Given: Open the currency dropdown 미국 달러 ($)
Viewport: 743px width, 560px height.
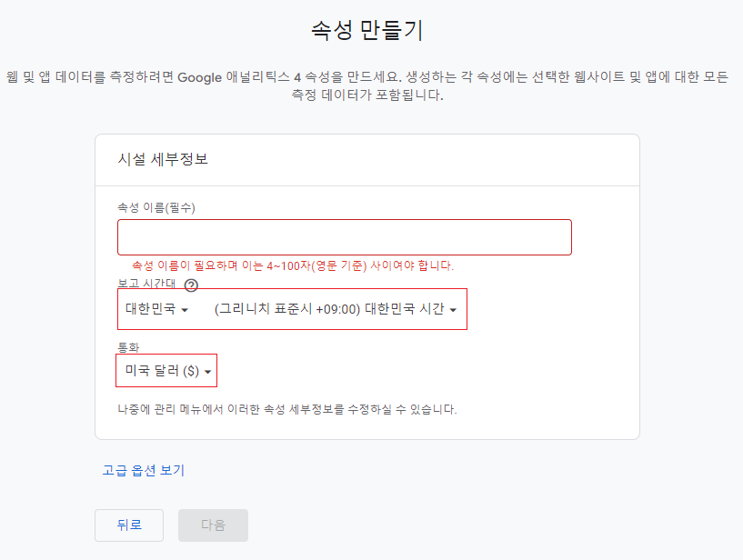Looking at the screenshot, I should pos(166,370).
